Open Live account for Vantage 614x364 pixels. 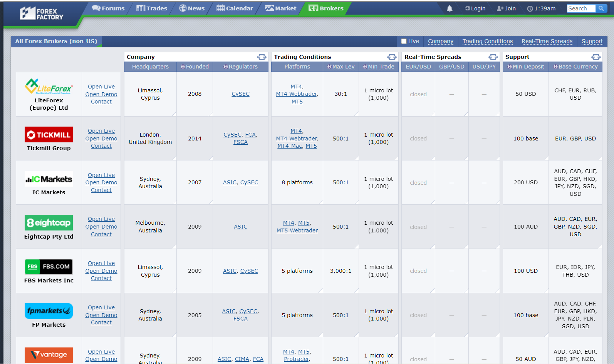[101, 352]
